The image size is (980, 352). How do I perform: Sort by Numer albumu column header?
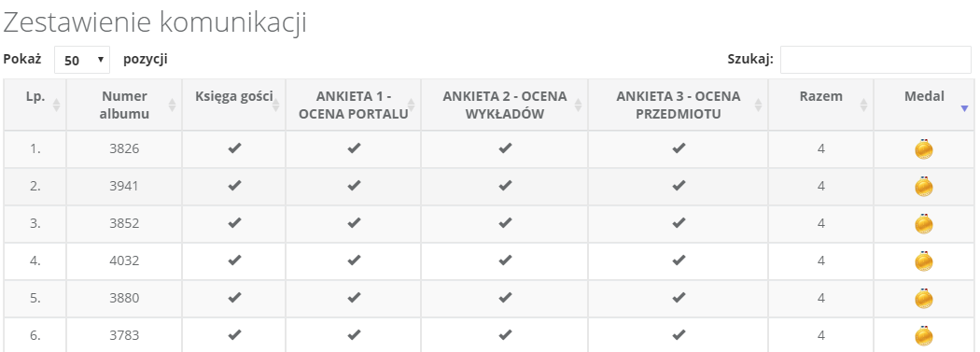(124, 105)
